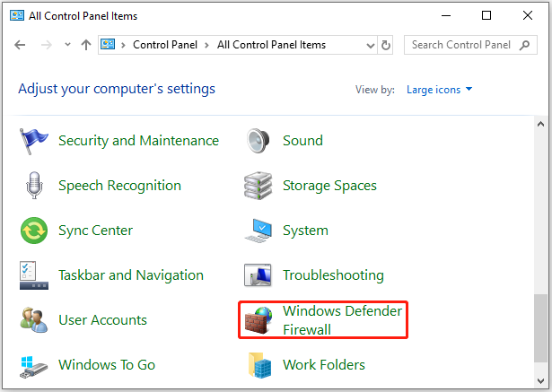Minimize the Control Panel window
552x392 pixels.
click(x=446, y=15)
